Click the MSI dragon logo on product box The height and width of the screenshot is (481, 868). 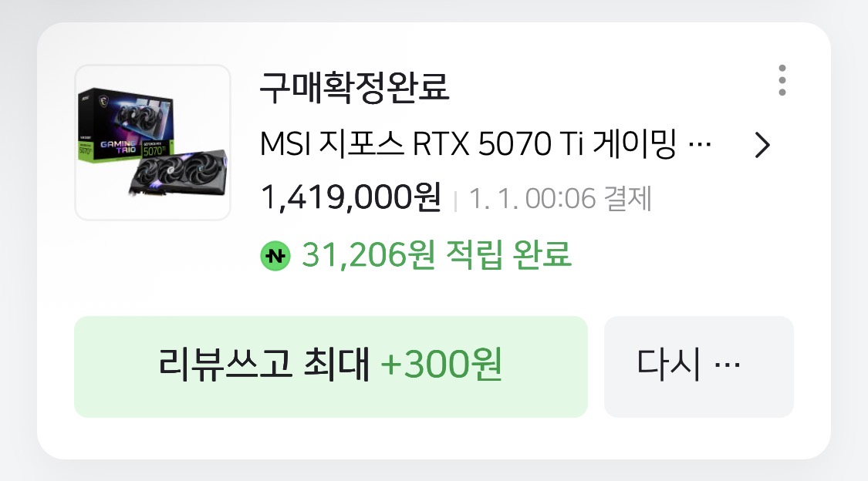point(103,102)
